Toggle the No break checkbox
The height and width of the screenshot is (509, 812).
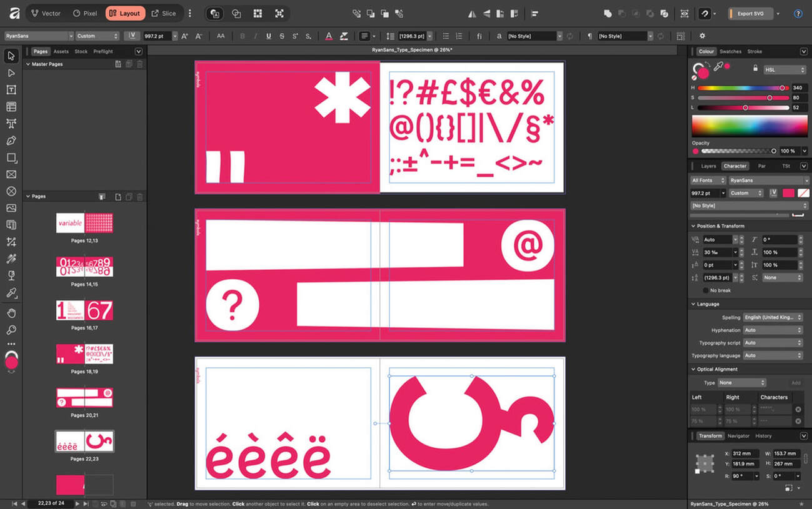[x=706, y=290]
